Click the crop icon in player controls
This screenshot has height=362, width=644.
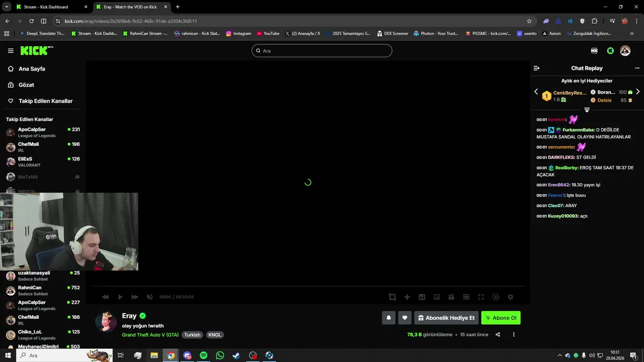coord(392,297)
